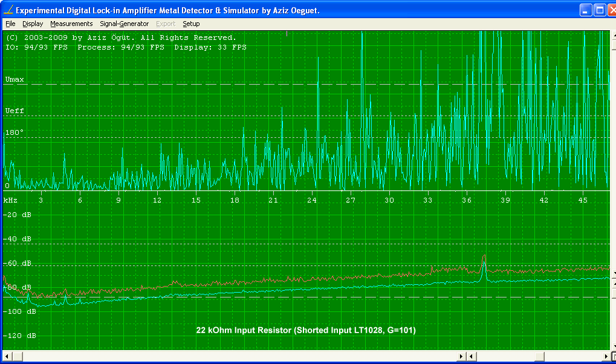Image resolution: width=616 pixels, height=364 pixels.
Task: Open the Measurements menu
Action: point(71,24)
